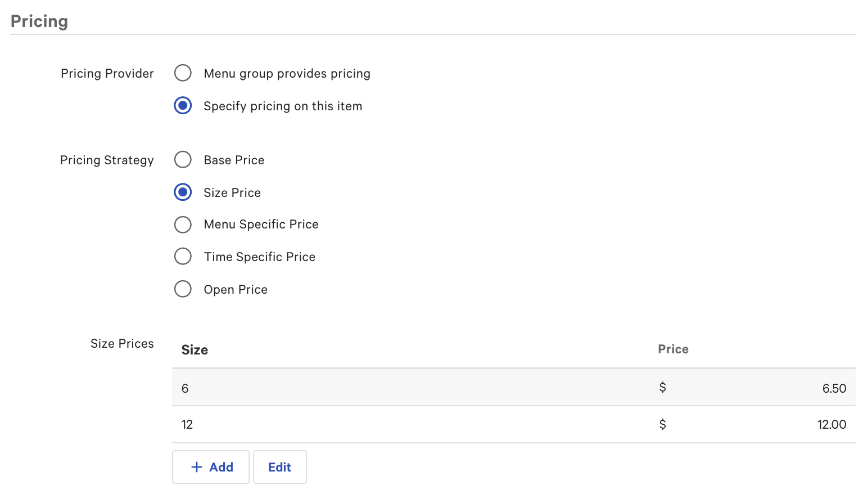Click the Add button below the size table
The height and width of the screenshot is (494, 868).
pyautogui.click(x=210, y=467)
